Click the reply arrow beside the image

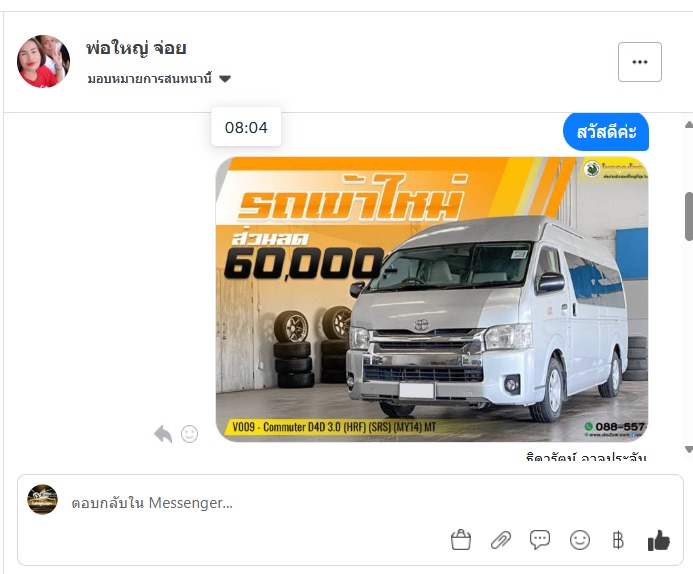point(163,434)
